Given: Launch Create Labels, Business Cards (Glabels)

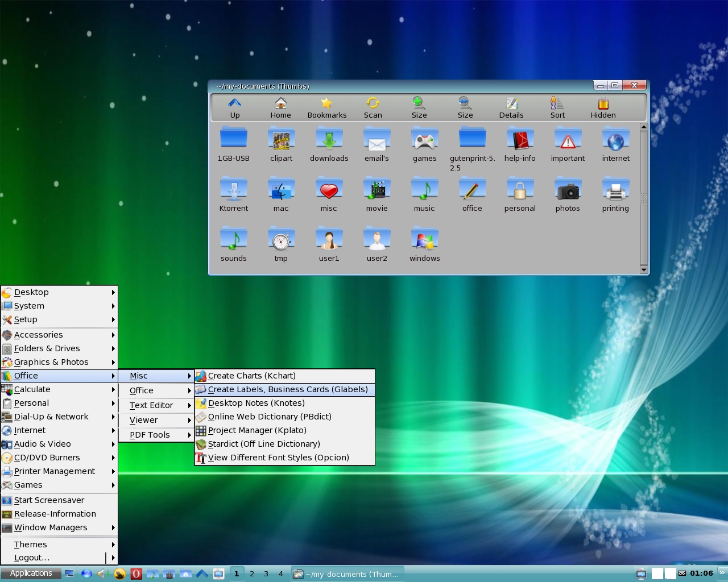Looking at the screenshot, I should coord(284,389).
